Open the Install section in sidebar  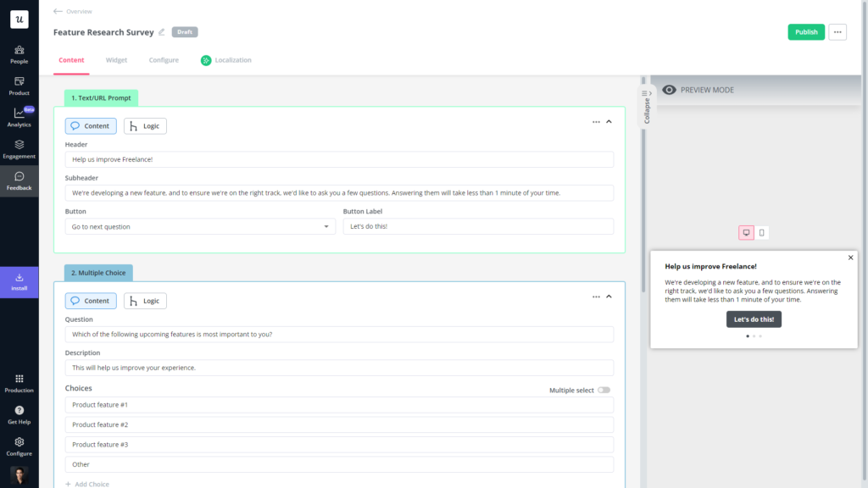18,281
